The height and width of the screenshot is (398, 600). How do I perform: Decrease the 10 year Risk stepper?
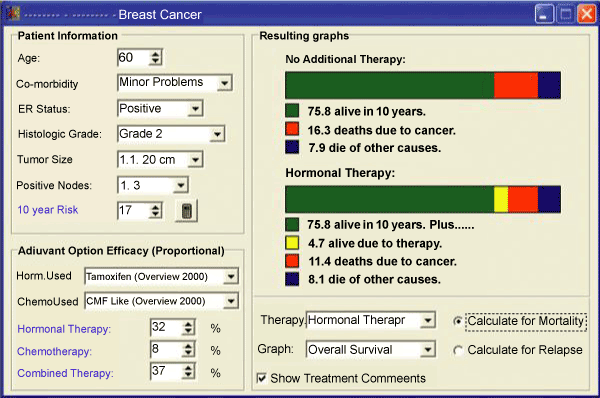pyautogui.click(x=155, y=214)
